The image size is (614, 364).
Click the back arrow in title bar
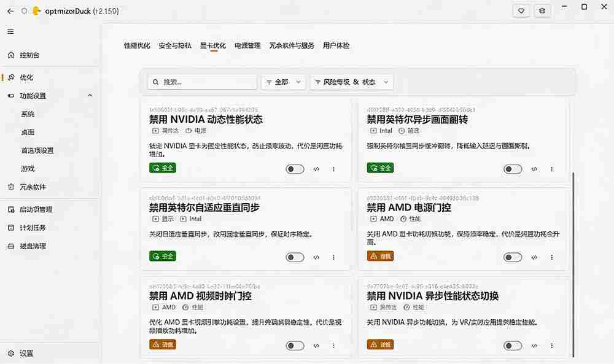click(x=10, y=11)
